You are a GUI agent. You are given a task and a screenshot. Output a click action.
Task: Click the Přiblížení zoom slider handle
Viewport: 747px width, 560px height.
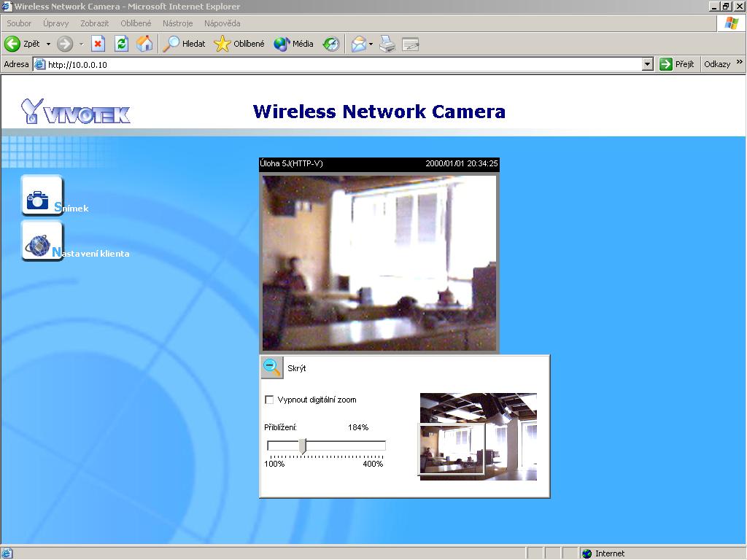[303, 446]
